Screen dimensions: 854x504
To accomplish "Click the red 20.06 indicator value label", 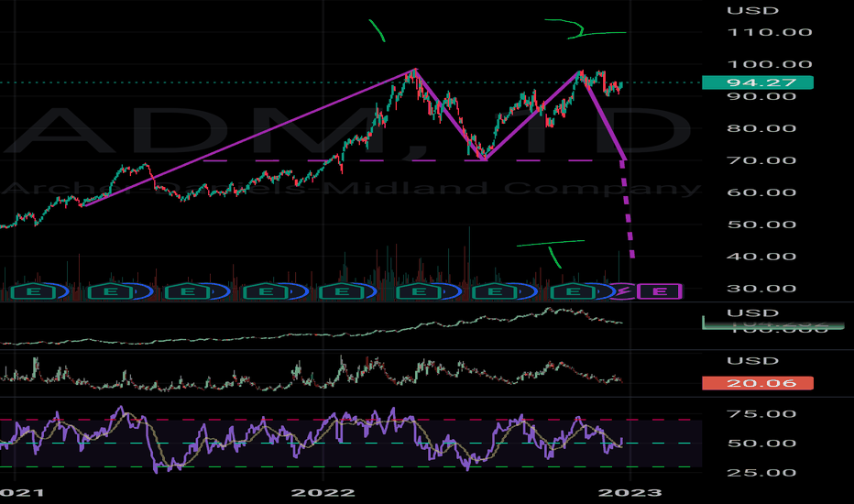I will click(758, 383).
